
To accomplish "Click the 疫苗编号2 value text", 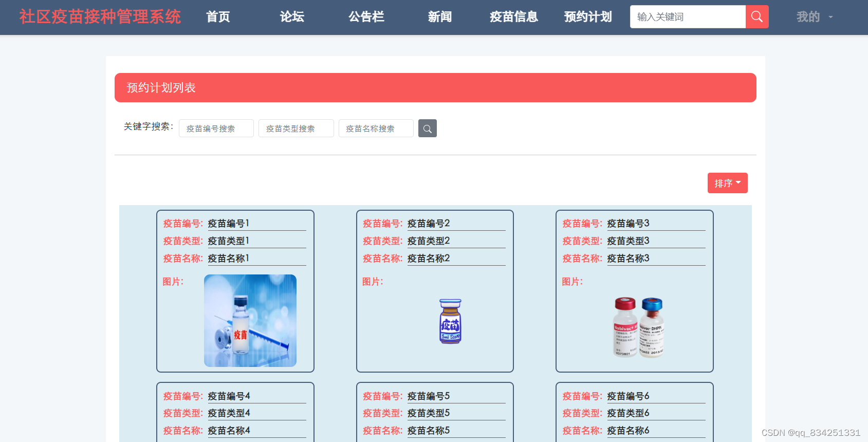I will coord(429,224).
